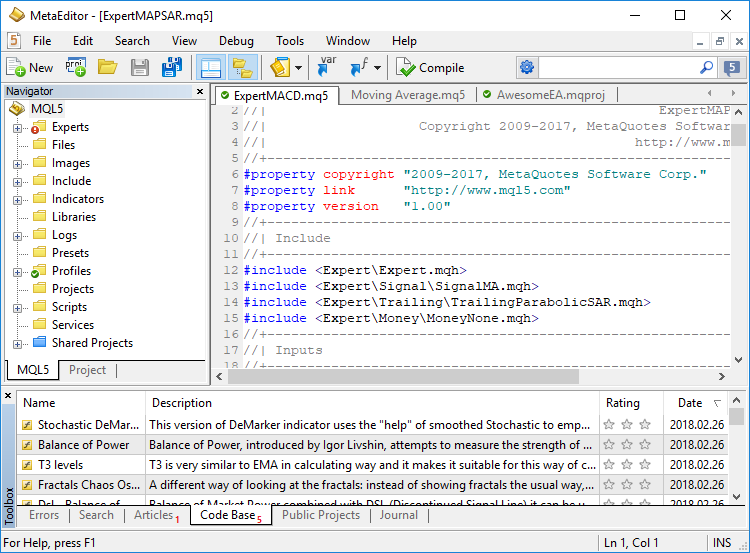Open the Articles tab in Toolbox
This screenshot has width=750, height=553.
pos(154,515)
